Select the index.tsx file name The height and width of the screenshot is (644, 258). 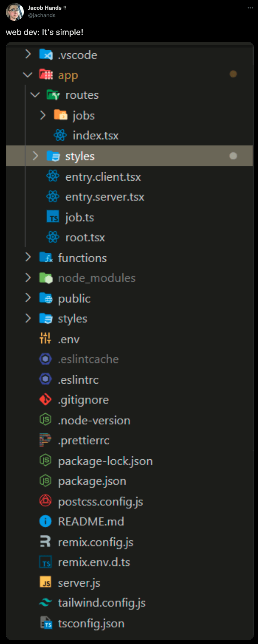pyautogui.click(x=96, y=136)
